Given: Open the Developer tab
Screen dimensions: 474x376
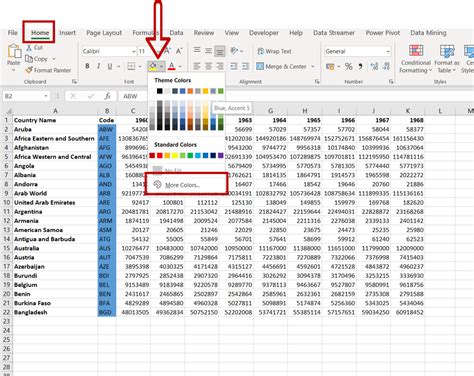Looking at the screenshot, I should coord(264,33).
